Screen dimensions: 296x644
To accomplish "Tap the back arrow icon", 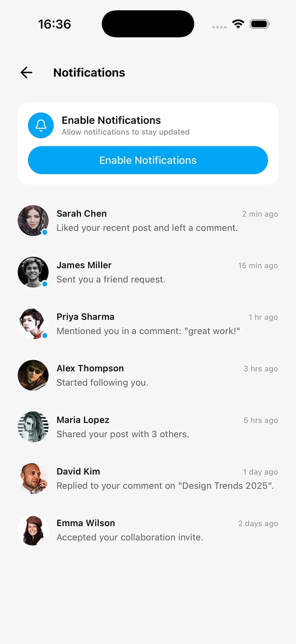I will (27, 73).
